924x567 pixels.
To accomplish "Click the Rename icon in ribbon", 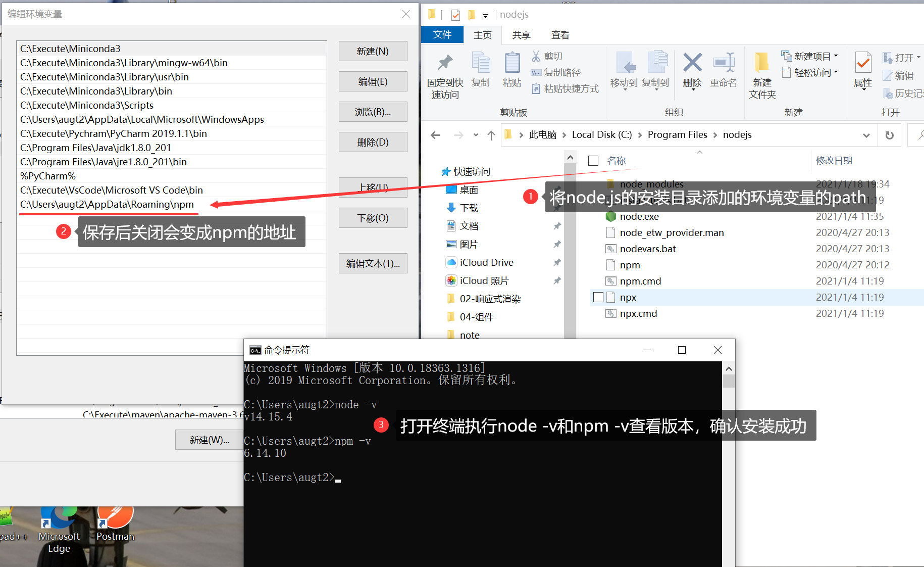I will [724, 63].
